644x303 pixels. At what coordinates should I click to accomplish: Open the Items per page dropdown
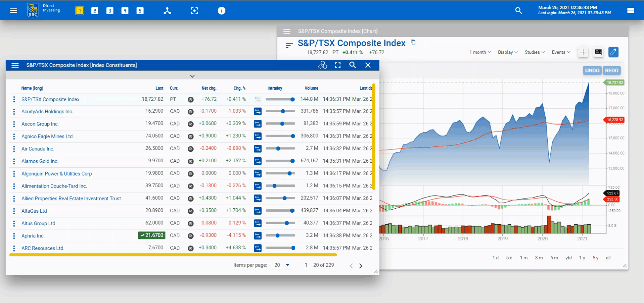[x=281, y=265]
